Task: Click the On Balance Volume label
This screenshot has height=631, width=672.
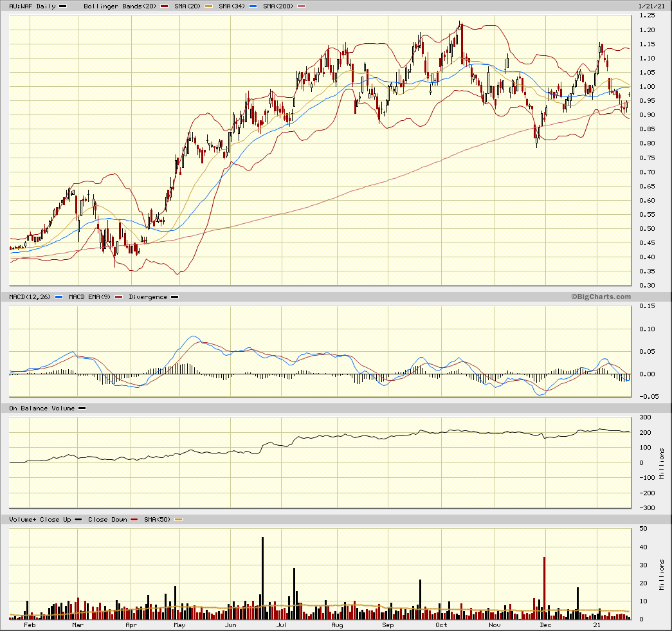Action: point(42,408)
